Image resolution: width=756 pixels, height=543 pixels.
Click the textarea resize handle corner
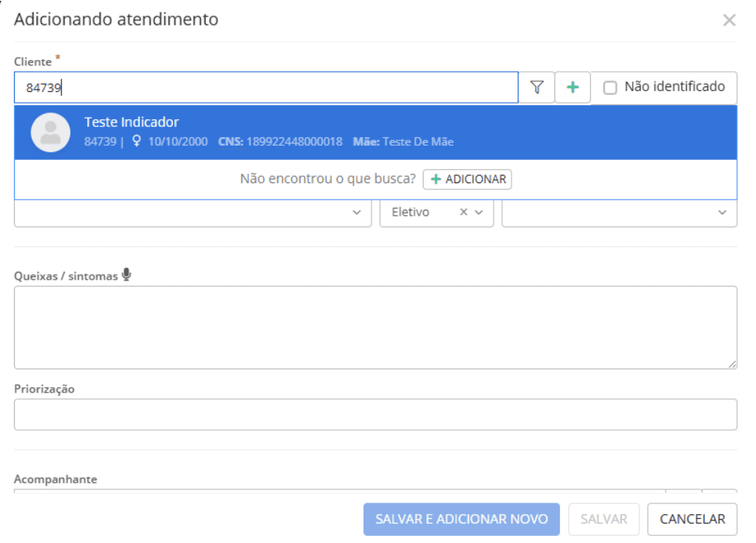[733, 361]
